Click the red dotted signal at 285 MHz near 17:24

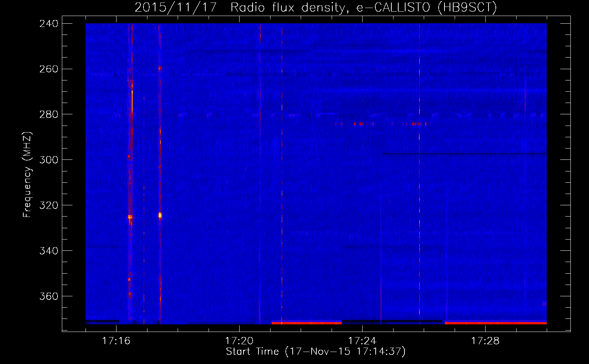381,124
